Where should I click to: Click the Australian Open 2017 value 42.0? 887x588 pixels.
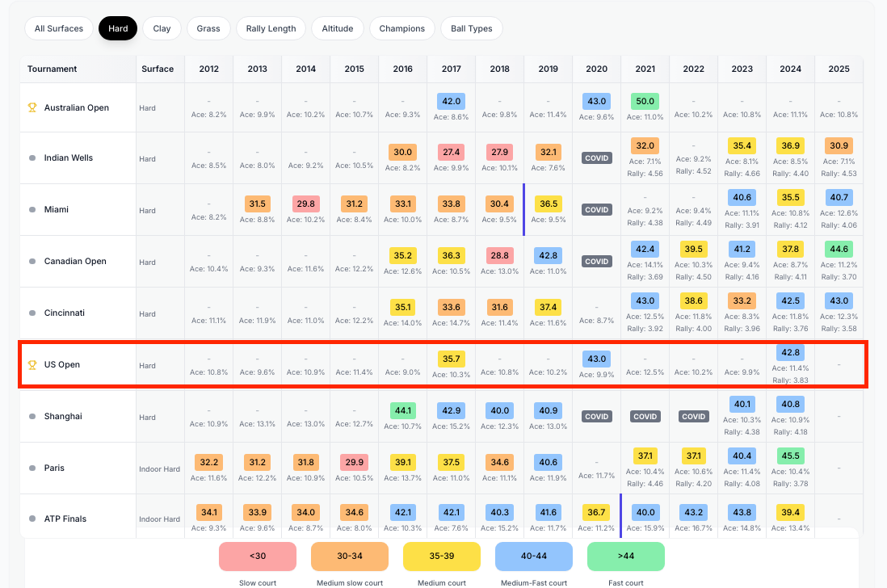tap(451, 101)
